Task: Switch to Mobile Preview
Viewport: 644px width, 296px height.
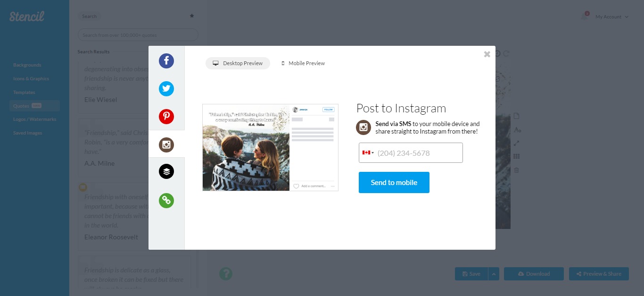Action: pos(303,63)
